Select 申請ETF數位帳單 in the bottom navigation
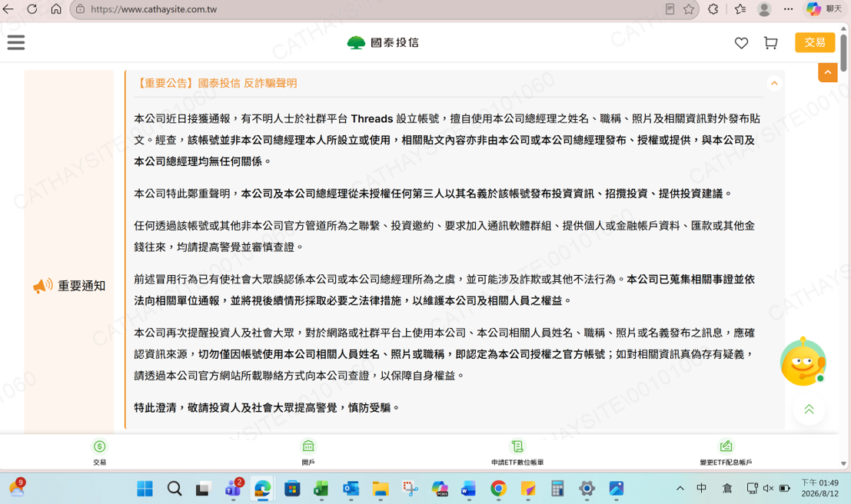The image size is (851, 504). tap(517, 453)
